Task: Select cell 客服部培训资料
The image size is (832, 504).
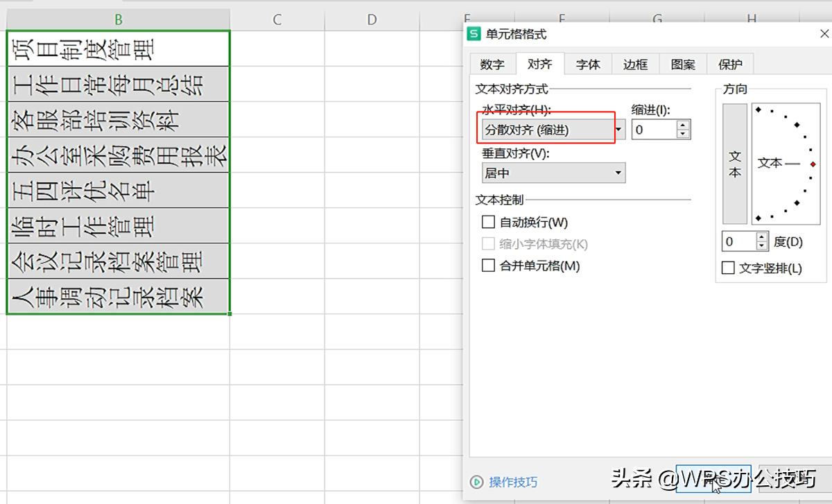Action: 118,120
